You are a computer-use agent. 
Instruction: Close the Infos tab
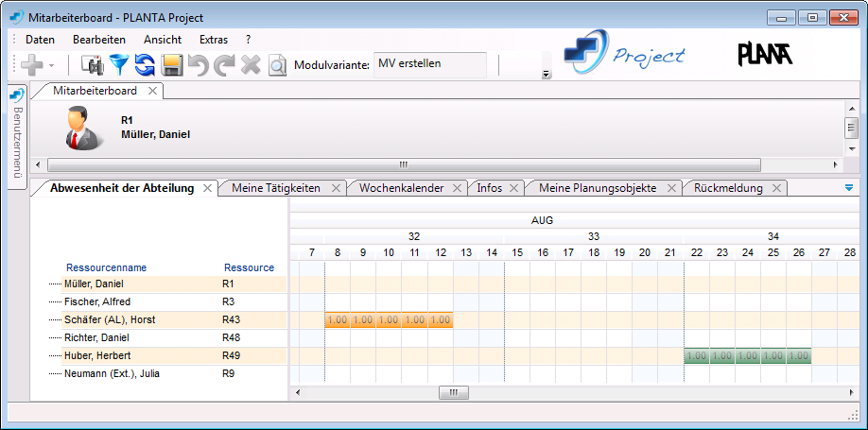(513, 189)
